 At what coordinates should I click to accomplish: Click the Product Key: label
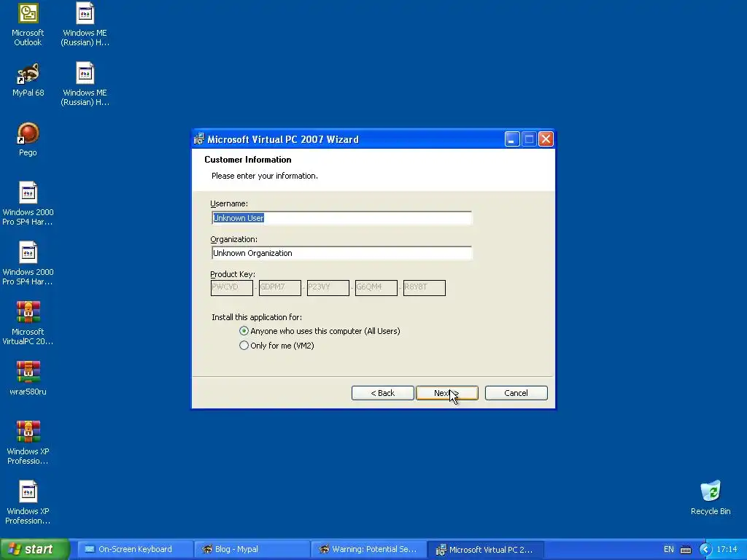(x=233, y=274)
